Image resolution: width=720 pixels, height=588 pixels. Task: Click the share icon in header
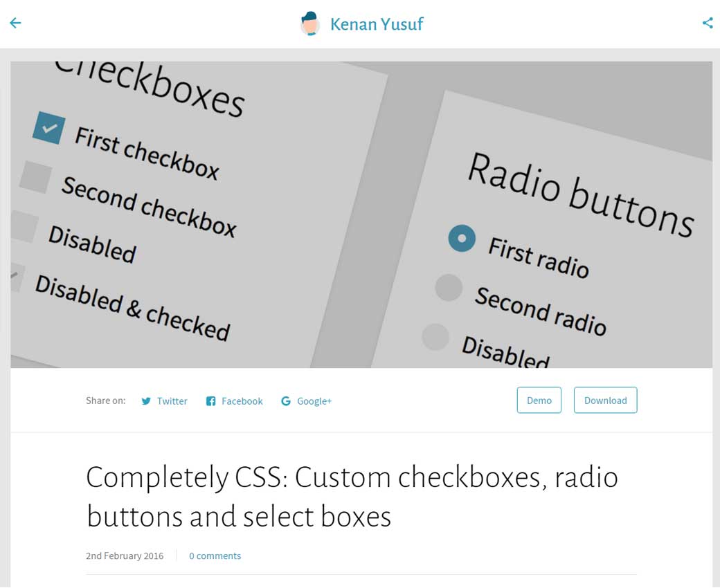[x=708, y=24]
